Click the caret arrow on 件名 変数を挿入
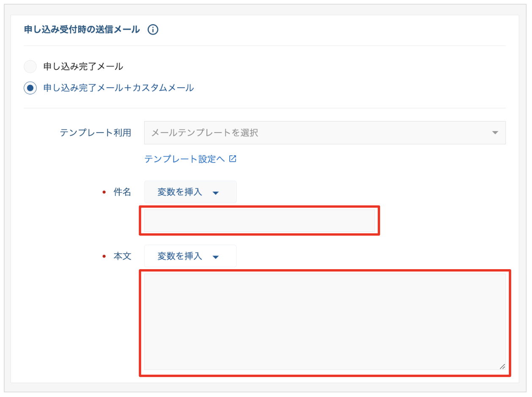The image size is (532, 397). [x=216, y=193]
